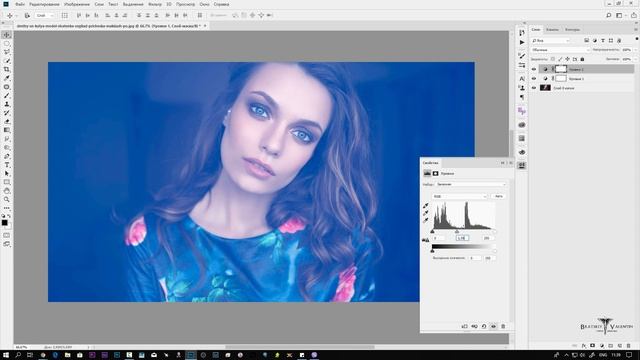This screenshot has height=360, width=640.
Task: Select the Lasso tool
Action: [x=7, y=52]
